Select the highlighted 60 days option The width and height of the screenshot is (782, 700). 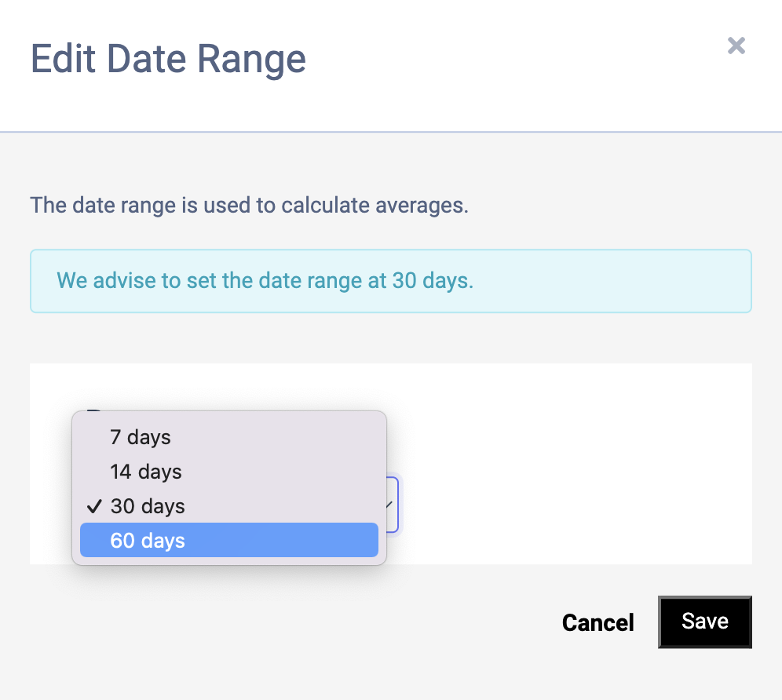[148, 541]
